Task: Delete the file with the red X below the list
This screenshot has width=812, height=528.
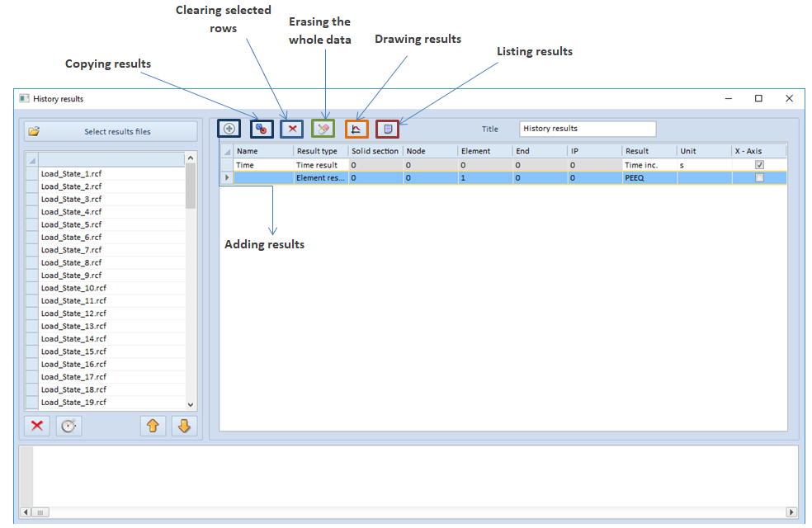Action: [36, 426]
